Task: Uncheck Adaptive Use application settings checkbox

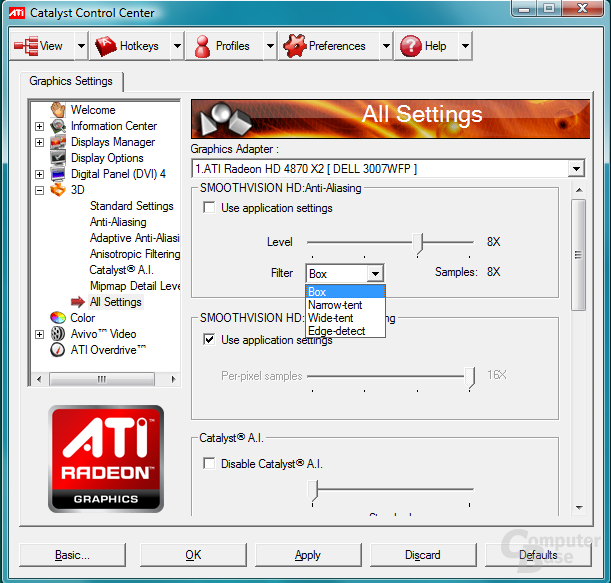Action: click(x=209, y=339)
